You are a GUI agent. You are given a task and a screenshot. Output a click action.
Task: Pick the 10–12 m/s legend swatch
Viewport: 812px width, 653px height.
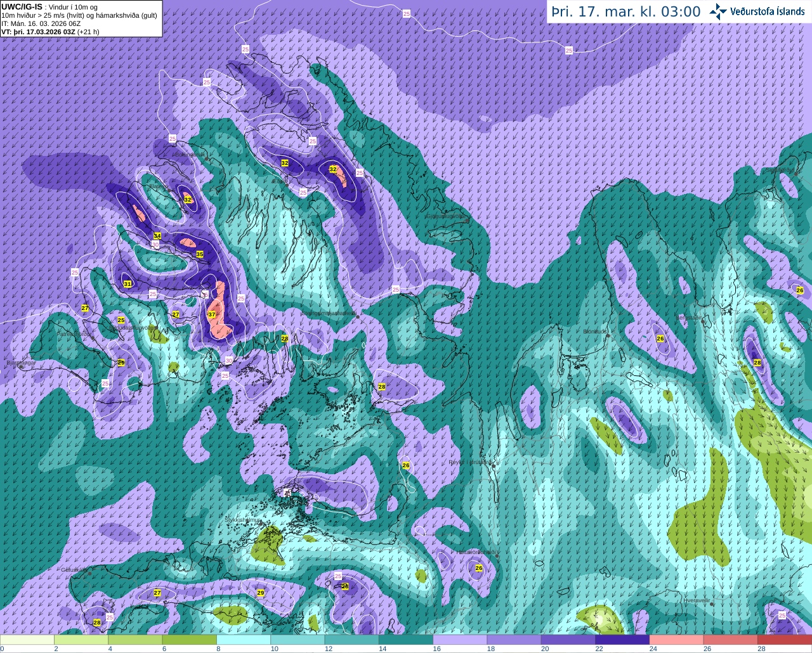pos(298,639)
